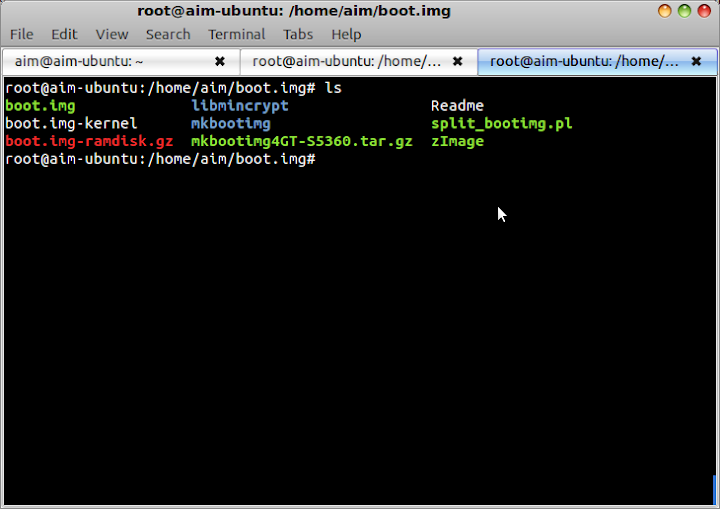The width and height of the screenshot is (720, 509).
Task: Switch to the aim@aim-ubuntu: ~ tab
Action: [x=100, y=61]
